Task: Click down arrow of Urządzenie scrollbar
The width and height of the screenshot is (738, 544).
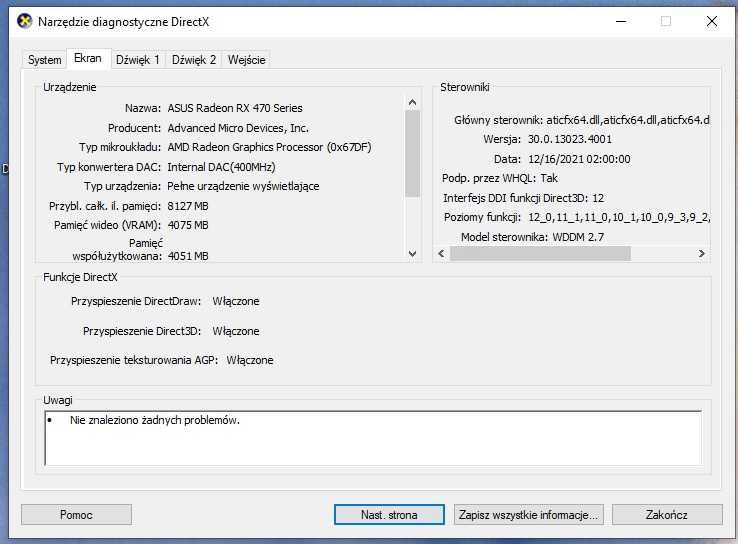Action: tap(412, 254)
